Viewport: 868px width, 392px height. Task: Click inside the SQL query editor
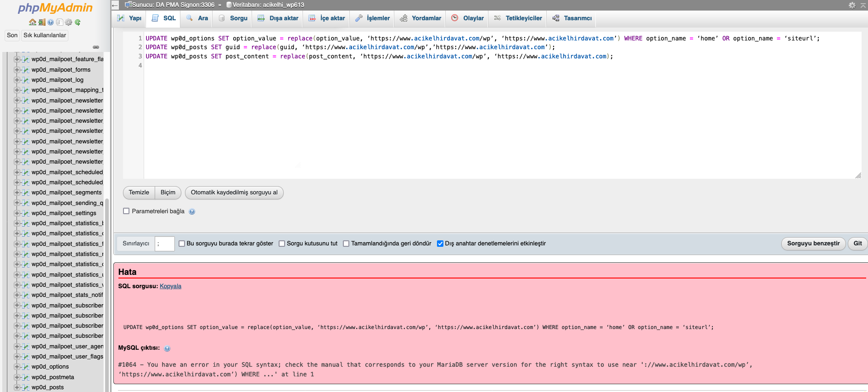[x=502, y=105]
